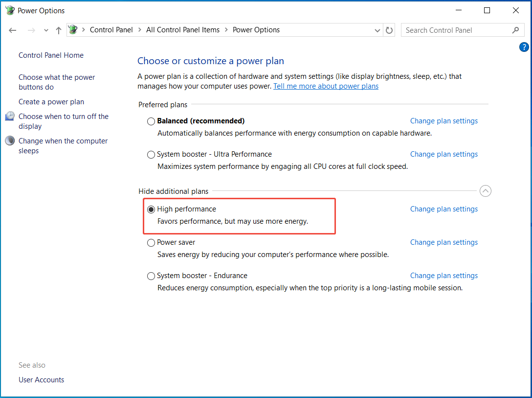The height and width of the screenshot is (398, 532).
Task: Click the search magnifier icon
Action: [x=515, y=30]
